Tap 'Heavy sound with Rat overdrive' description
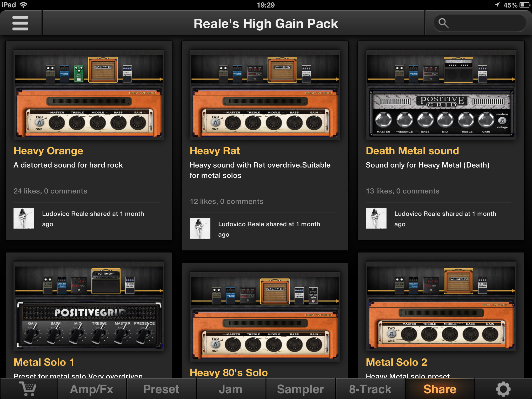Viewport: 532px width, 399px height. point(260,170)
